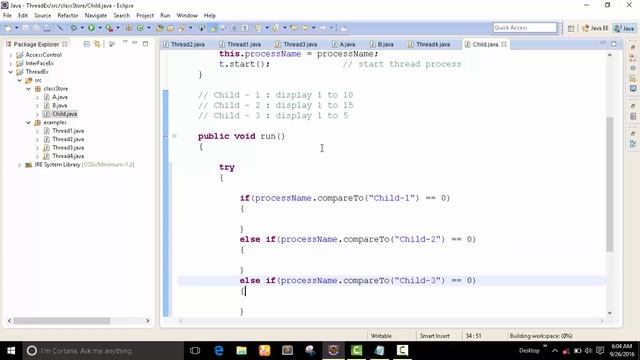Click the editor scroll down arrow
The image size is (640, 360).
coord(610,313)
